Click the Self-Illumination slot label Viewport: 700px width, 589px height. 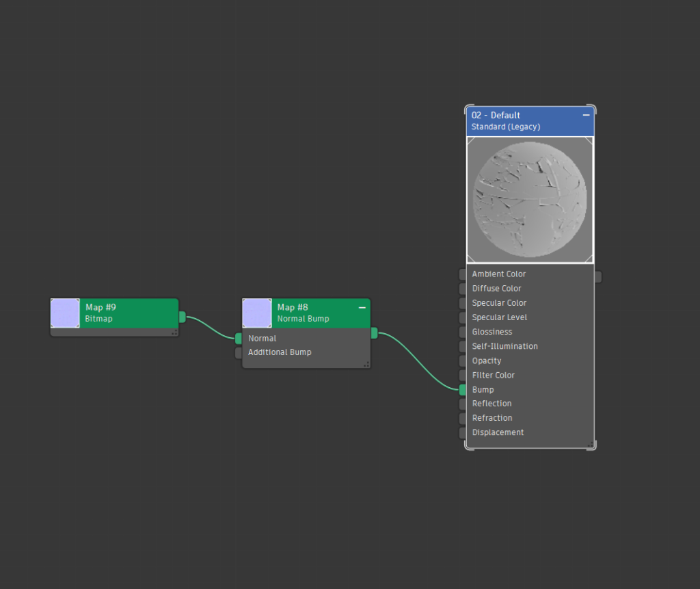(x=505, y=346)
